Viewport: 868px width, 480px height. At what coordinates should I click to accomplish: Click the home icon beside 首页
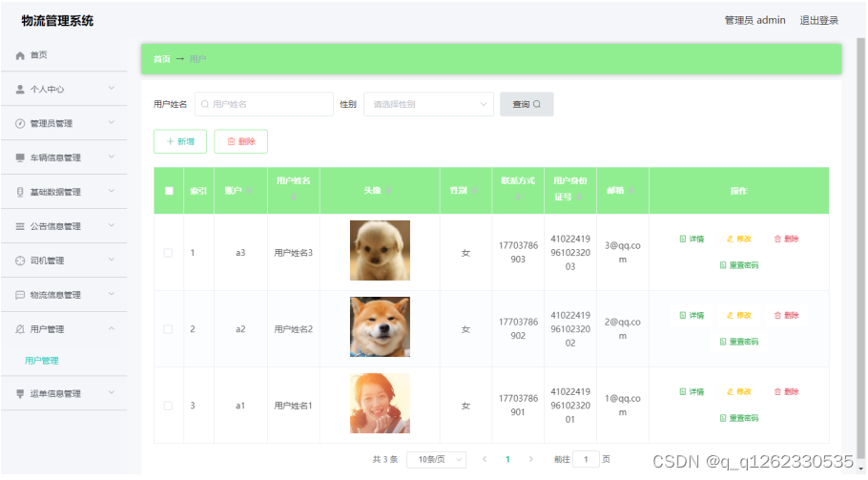[20, 55]
